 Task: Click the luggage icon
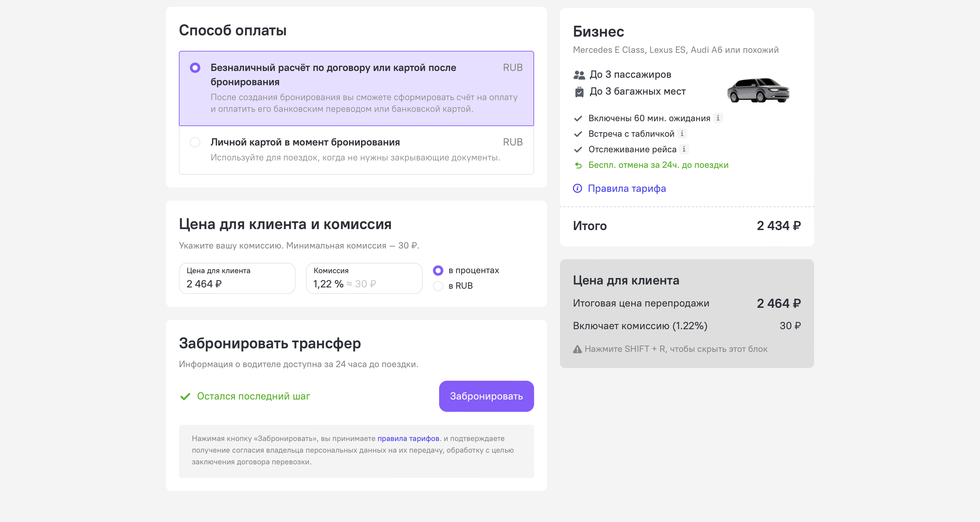click(579, 92)
